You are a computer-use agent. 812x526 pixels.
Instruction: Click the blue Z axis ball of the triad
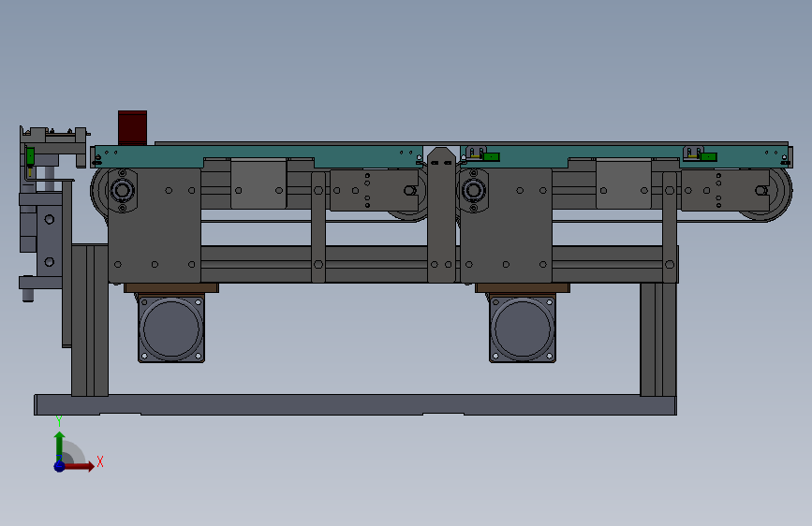59,466
